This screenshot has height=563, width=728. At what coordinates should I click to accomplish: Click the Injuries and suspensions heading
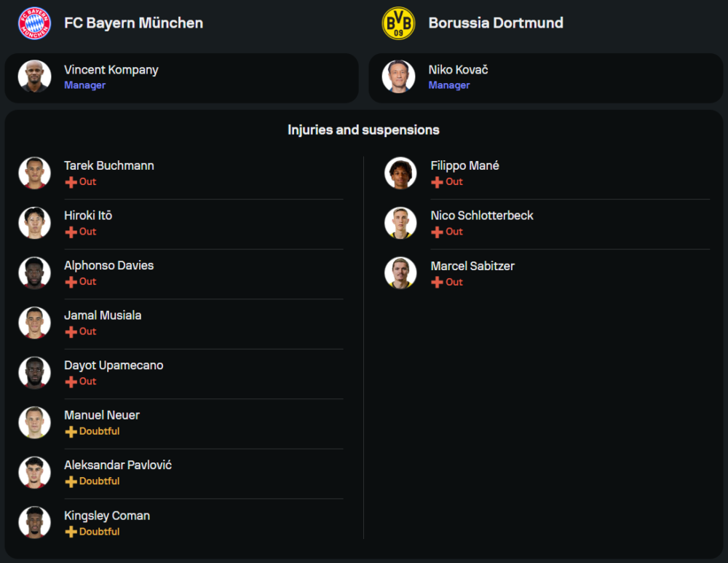pyautogui.click(x=363, y=130)
